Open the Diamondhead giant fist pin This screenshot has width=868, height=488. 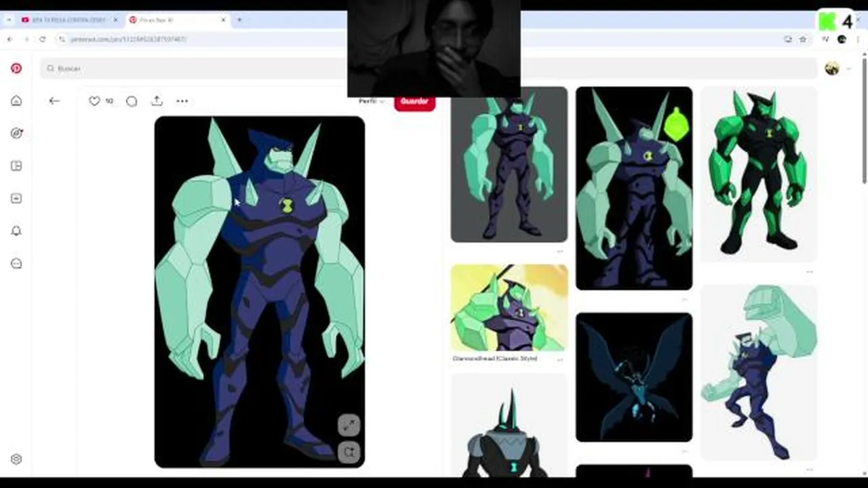point(759,372)
